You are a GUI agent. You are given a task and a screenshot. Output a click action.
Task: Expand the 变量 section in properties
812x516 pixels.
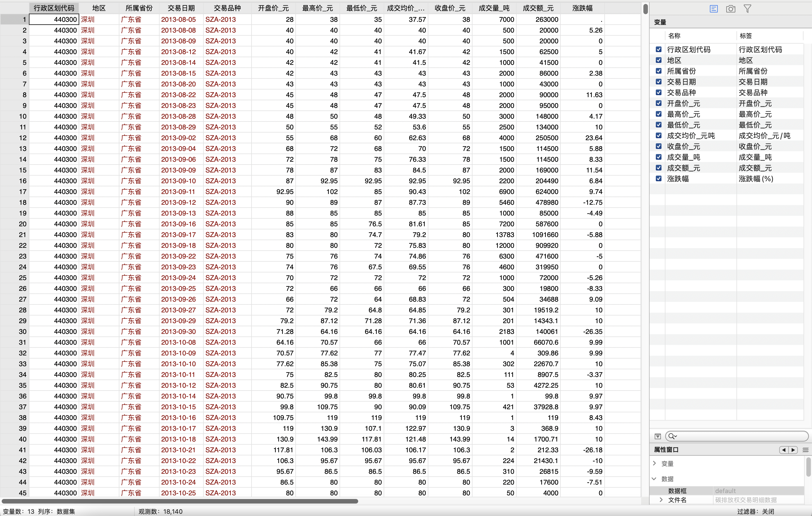(x=654, y=463)
